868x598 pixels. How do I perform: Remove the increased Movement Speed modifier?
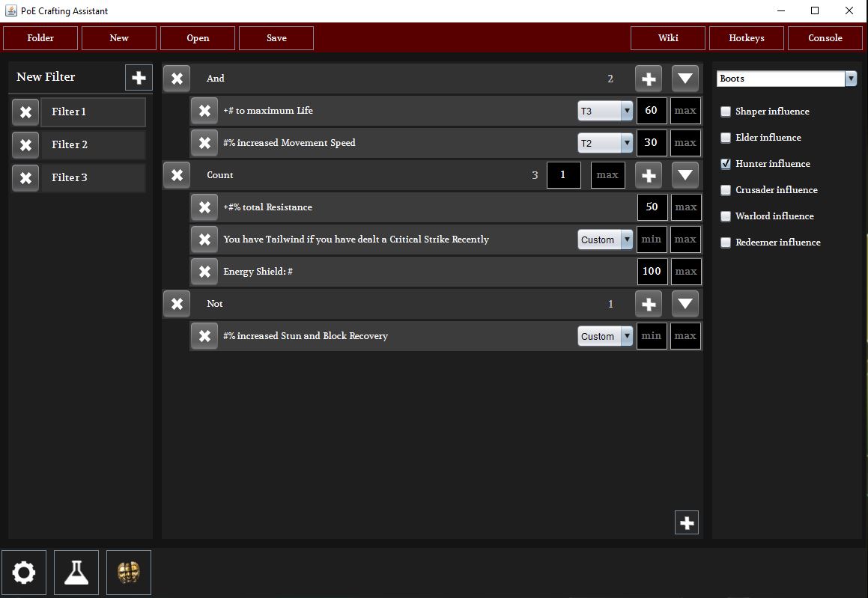(x=204, y=143)
